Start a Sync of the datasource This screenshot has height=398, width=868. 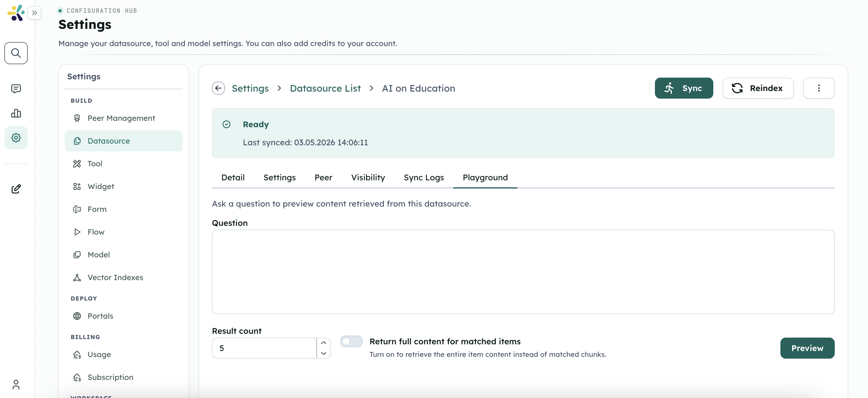click(684, 88)
